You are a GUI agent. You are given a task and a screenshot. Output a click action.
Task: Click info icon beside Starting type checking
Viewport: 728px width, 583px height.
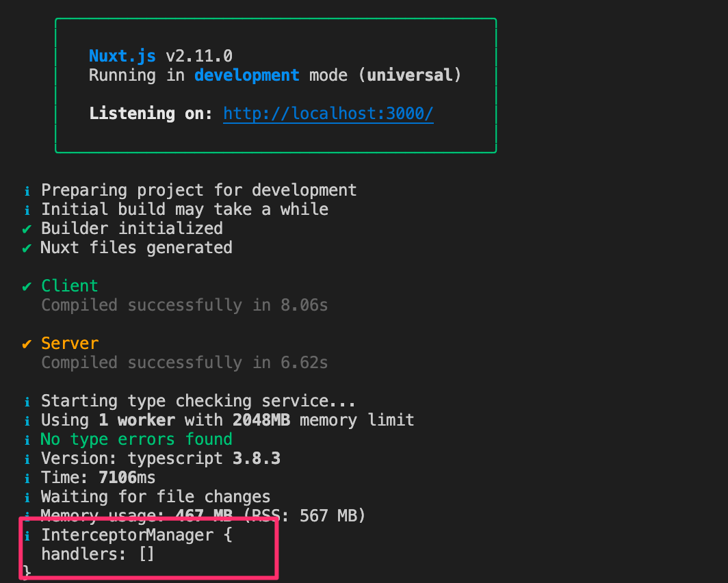tap(27, 402)
